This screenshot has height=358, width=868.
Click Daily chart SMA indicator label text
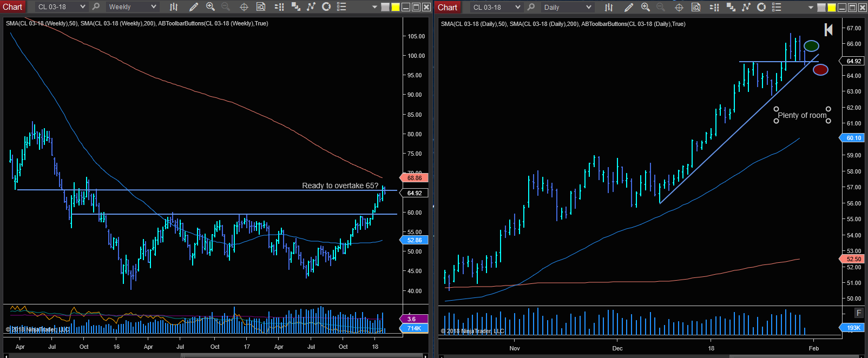(x=563, y=24)
